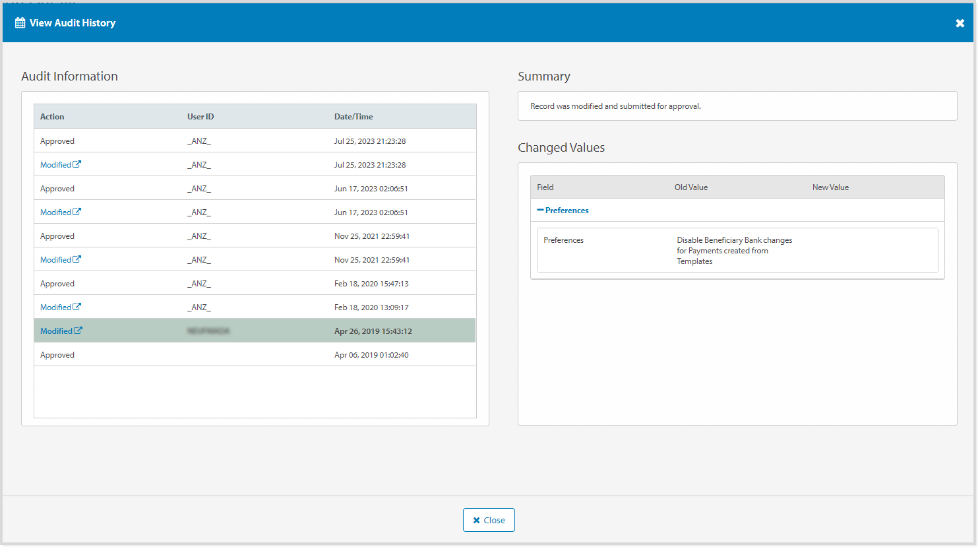Open external link icon for Feb 18, 2020 13:09:17 row

77,307
